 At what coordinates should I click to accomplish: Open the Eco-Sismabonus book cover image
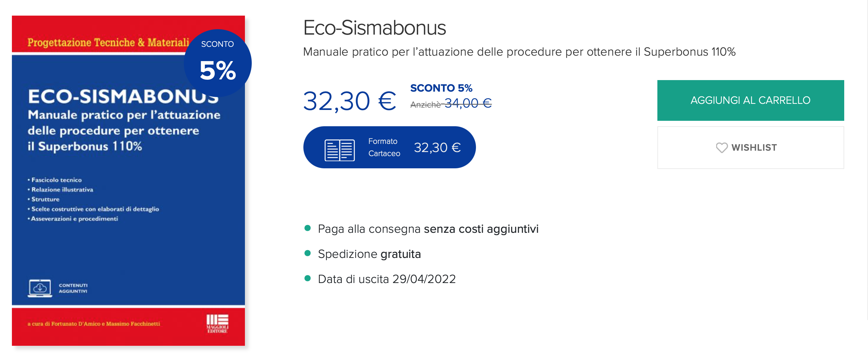(128, 181)
